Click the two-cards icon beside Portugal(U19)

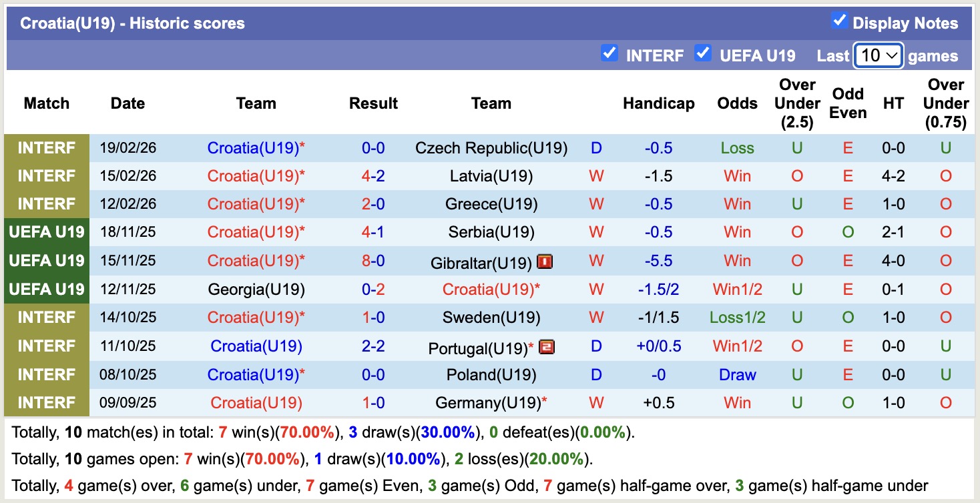coord(546,346)
